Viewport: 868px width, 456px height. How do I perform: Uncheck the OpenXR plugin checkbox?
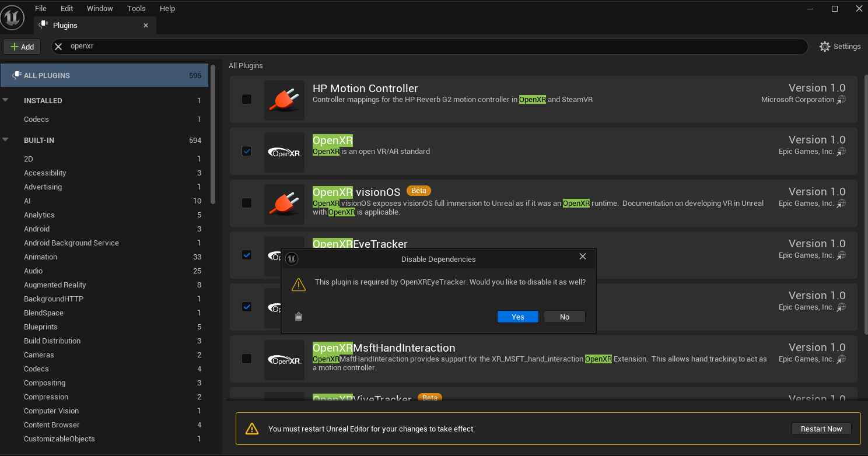point(247,151)
